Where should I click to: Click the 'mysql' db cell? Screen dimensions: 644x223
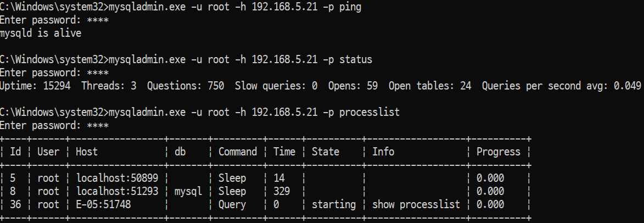pos(188,191)
